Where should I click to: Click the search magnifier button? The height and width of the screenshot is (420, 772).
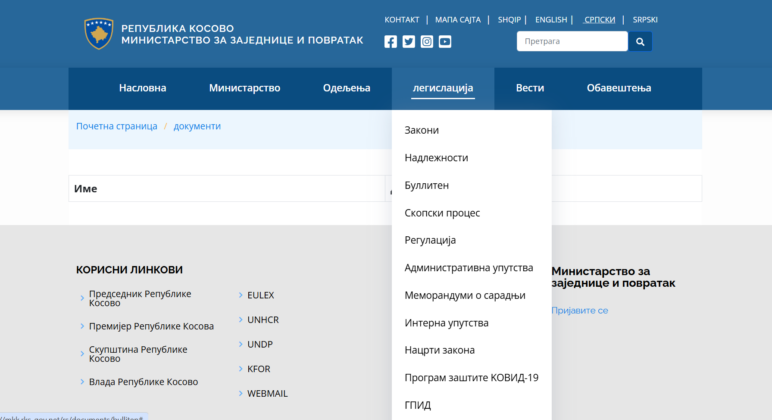(640, 41)
